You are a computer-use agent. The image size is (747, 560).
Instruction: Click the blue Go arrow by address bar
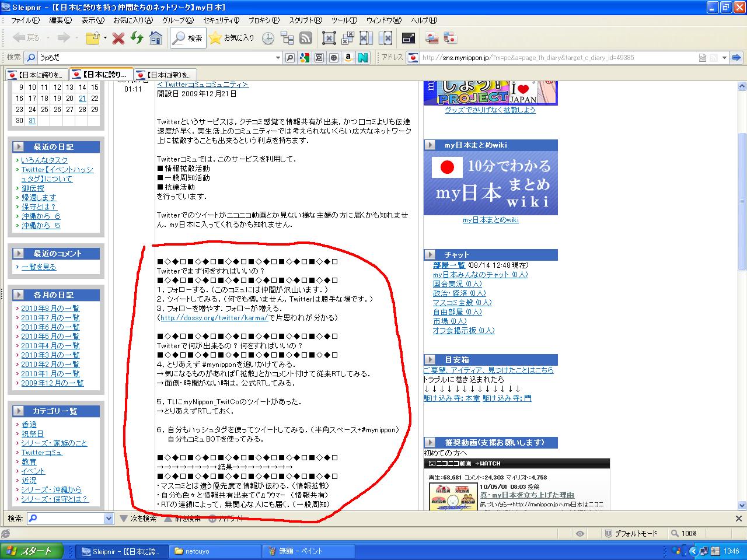(x=736, y=58)
